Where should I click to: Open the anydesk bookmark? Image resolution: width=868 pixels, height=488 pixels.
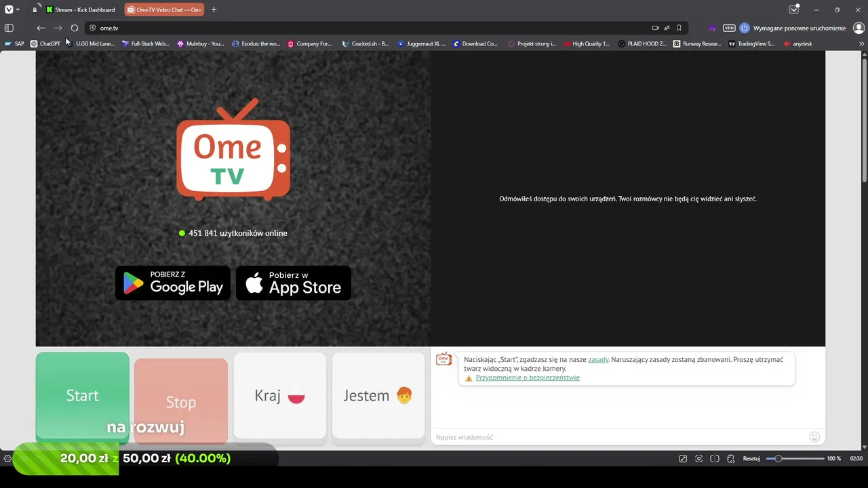[797, 43]
